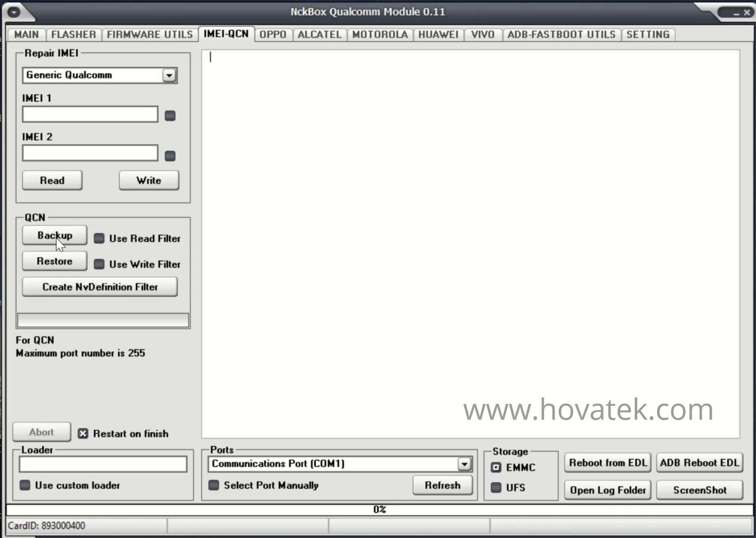This screenshot has width=756, height=538.
Task: Click the Create NvDefinition Filter button
Action: pyautogui.click(x=100, y=287)
